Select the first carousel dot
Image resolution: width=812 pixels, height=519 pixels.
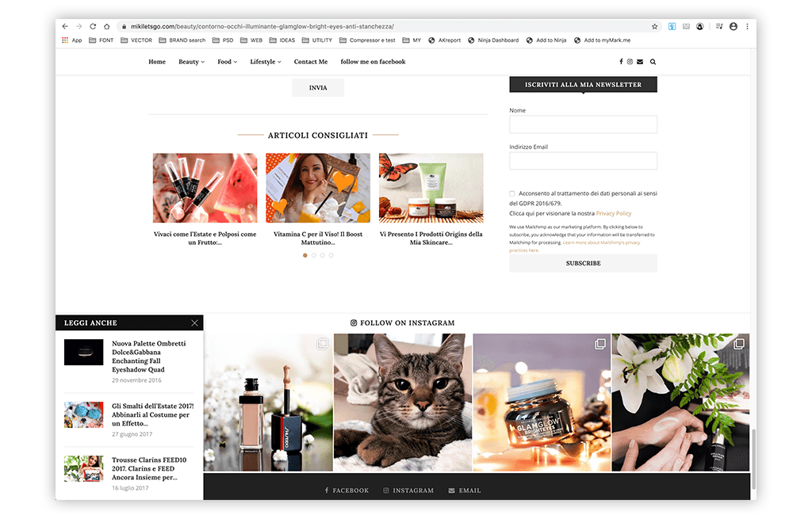click(305, 255)
